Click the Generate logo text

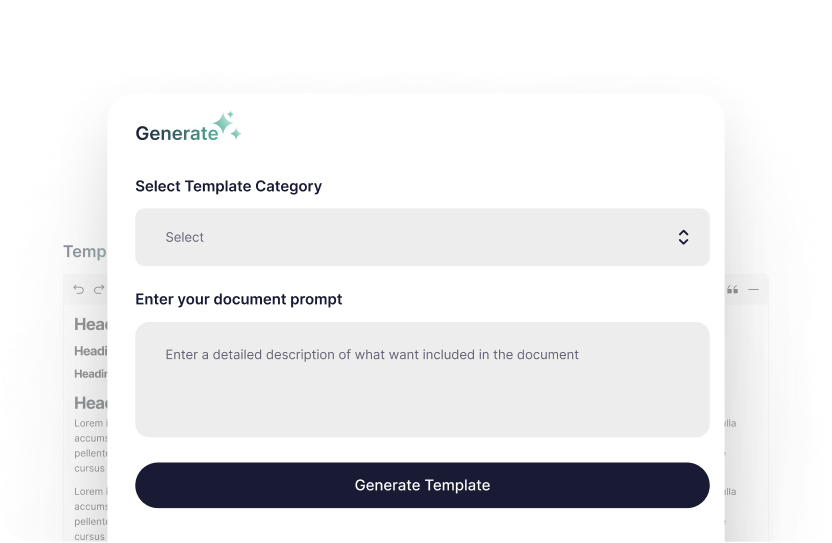click(x=176, y=133)
